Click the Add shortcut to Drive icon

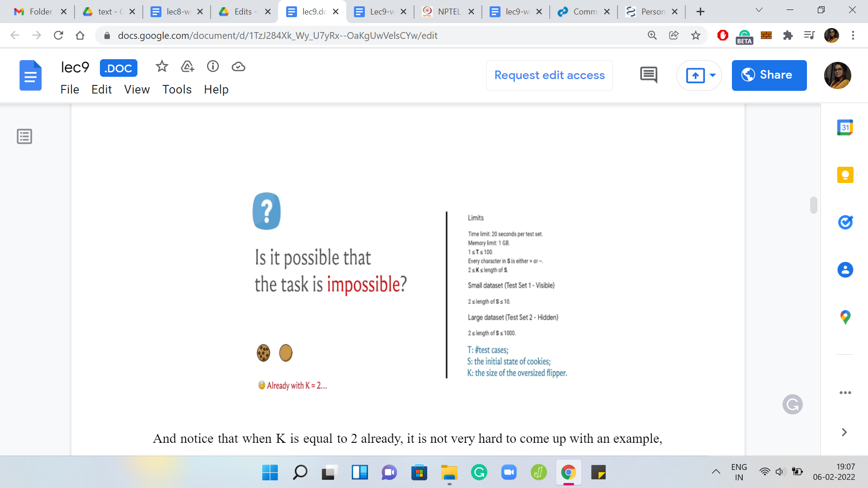187,67
